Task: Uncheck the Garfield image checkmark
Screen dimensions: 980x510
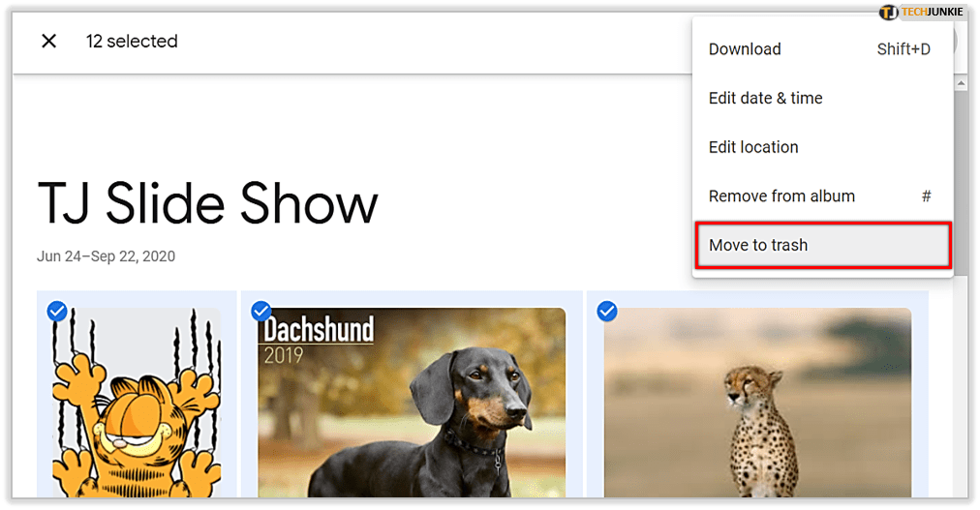Action: coord(57,311)
